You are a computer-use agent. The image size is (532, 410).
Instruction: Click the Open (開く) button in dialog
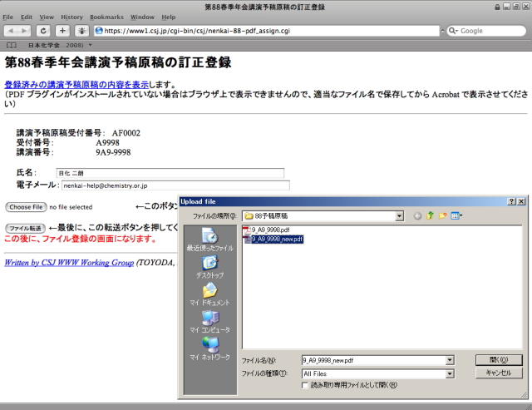(498, 360)
